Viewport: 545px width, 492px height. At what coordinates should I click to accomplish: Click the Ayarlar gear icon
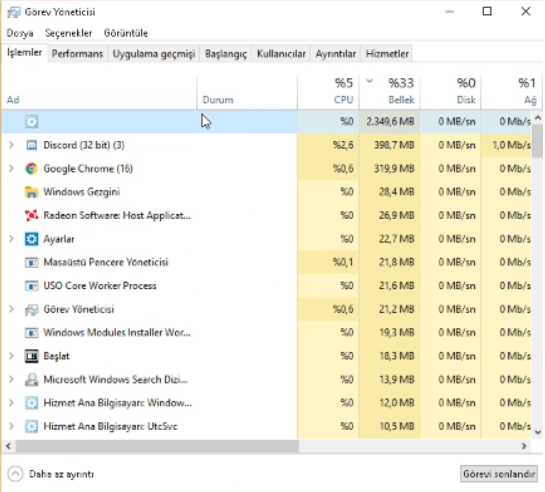(x=31, y=239)
